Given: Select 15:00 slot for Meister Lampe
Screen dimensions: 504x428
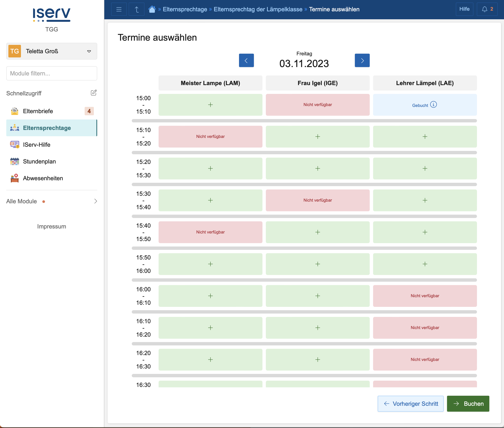Looking at the screenshot, I should coord(210,105).
